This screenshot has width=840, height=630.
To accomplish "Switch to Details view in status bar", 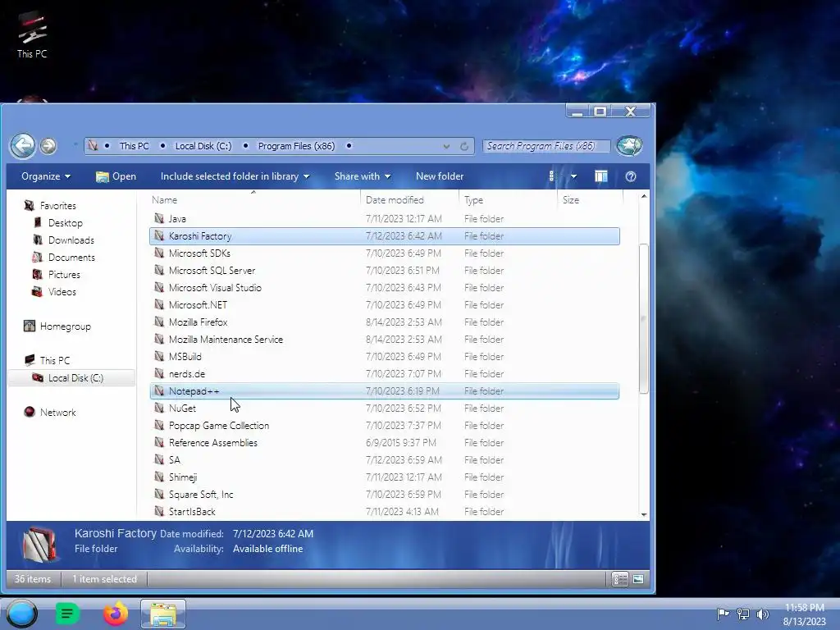I will point(620,579).
